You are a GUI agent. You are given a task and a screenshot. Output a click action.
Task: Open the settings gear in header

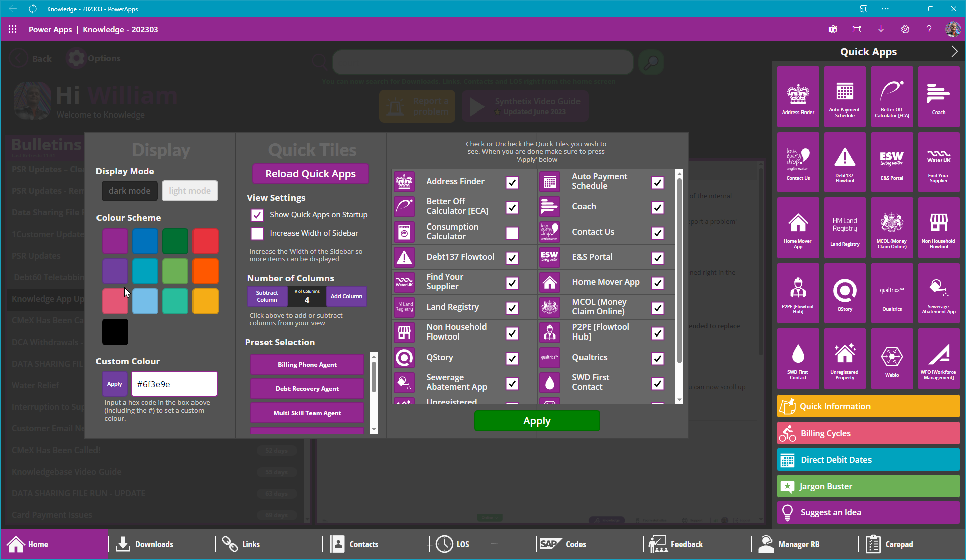(x=905, y=29)
